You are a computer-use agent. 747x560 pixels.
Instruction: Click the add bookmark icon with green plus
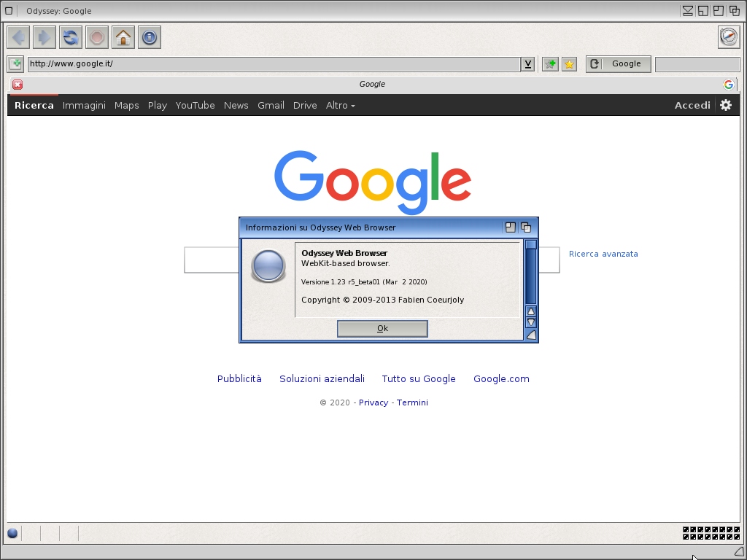(x=550, y=64)
